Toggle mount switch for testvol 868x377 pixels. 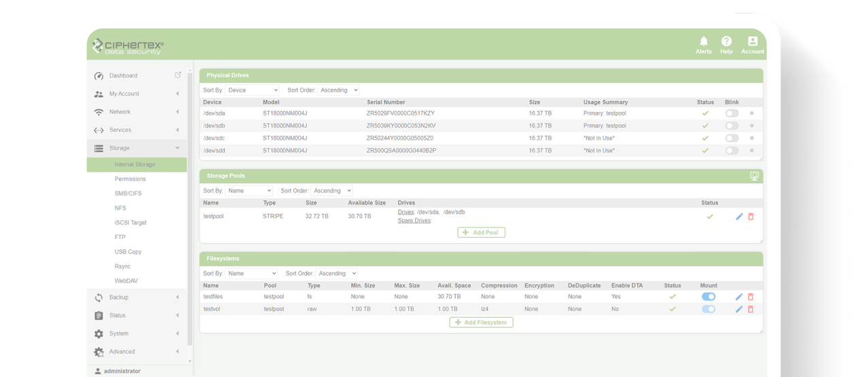(x=708, y=309)
